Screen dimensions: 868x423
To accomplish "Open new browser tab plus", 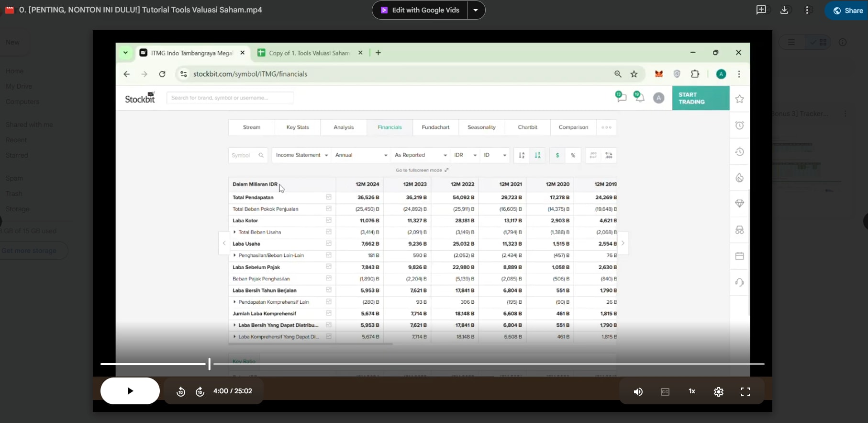I will (x=378, y=53).
